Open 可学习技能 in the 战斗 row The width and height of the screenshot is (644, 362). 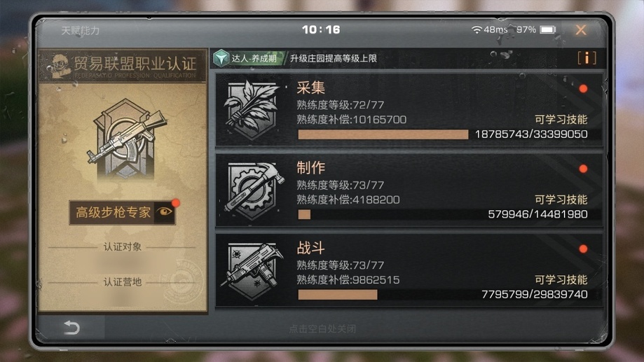coord(561,279)
